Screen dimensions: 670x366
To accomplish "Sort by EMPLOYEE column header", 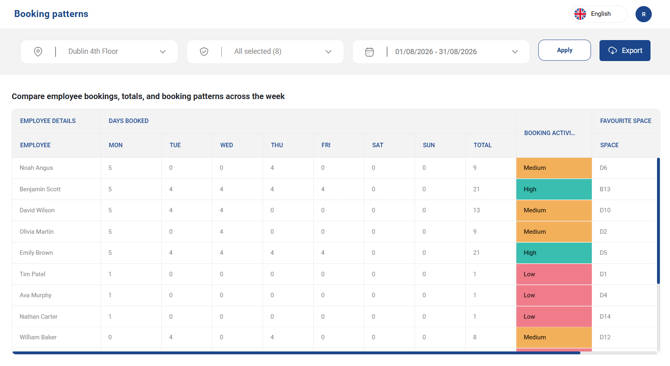I will tap(35, 145).
